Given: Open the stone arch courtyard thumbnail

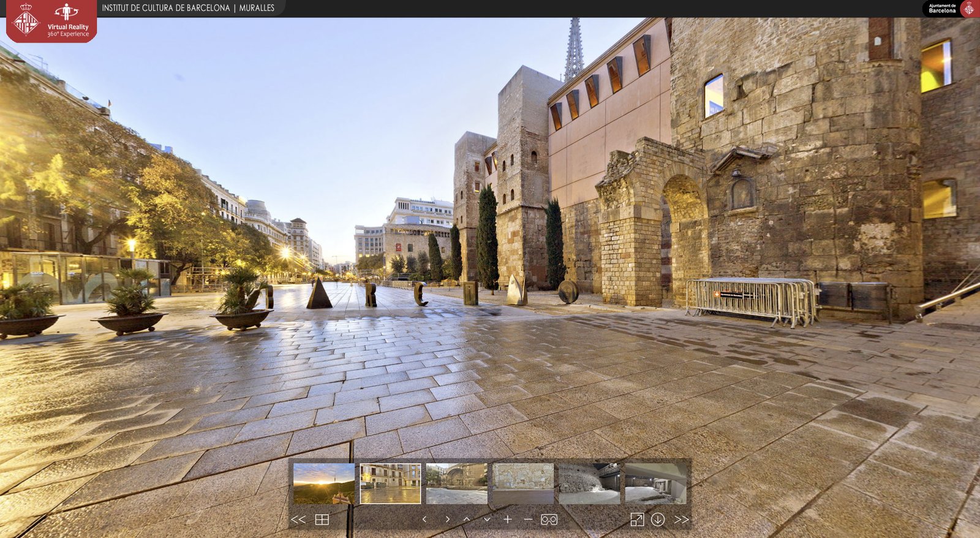Looking at the screenshot, I should (x=457, y=483).
